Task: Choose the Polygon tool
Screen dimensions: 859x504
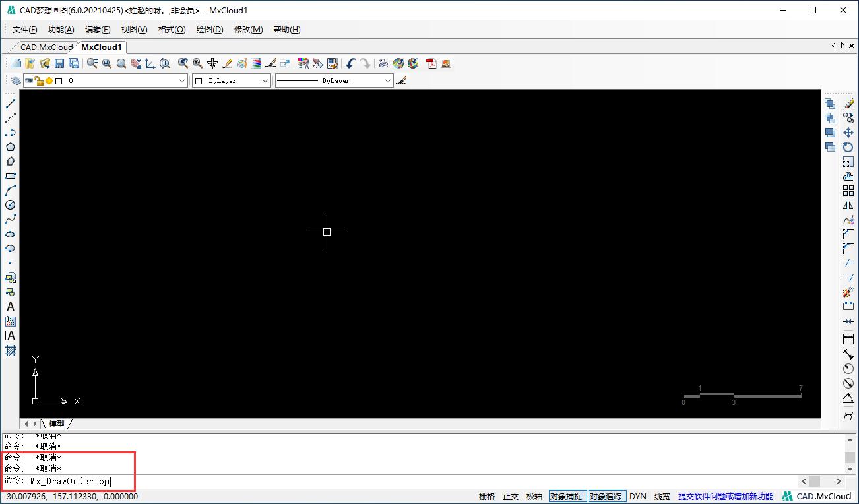Action: 11,147
